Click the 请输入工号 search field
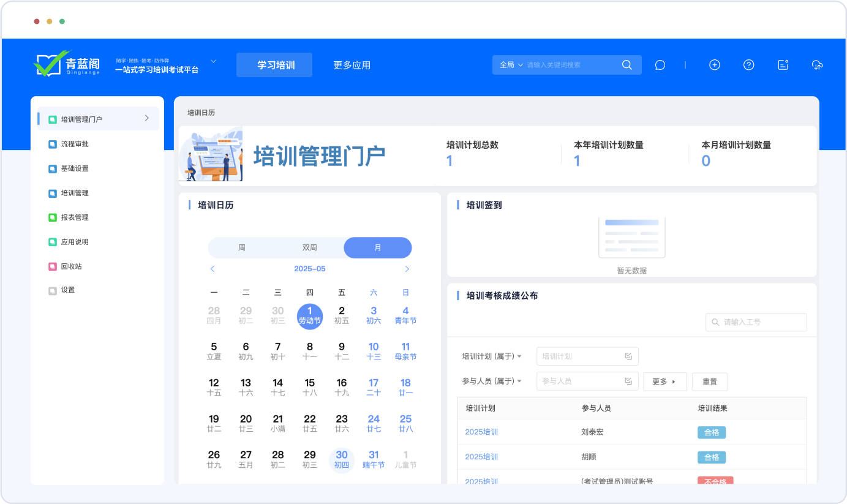The image size is (847, 504). (762, 322)
